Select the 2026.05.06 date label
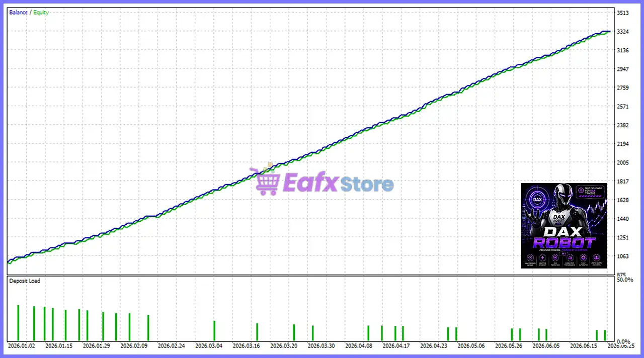 pos(471,346)
